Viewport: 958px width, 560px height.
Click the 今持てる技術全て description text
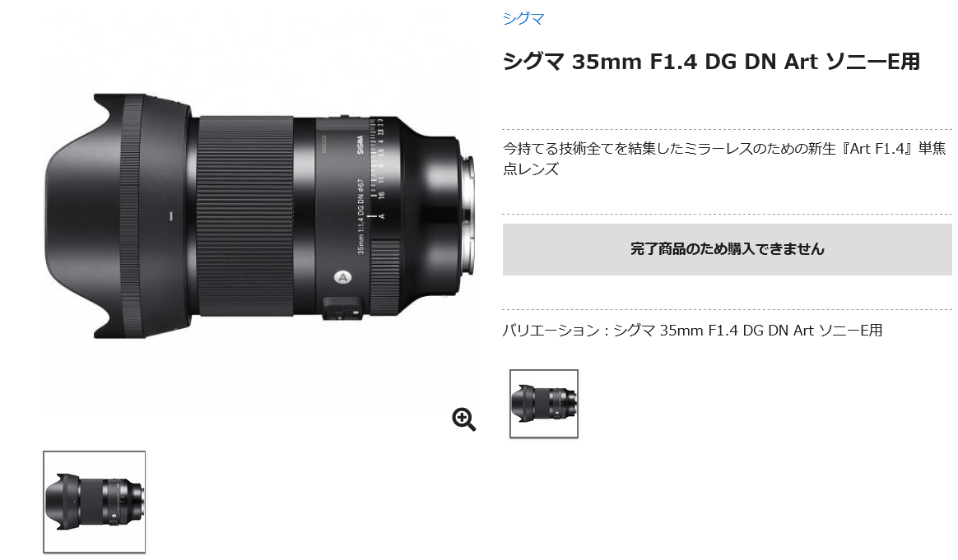click(x=724, y=158)
